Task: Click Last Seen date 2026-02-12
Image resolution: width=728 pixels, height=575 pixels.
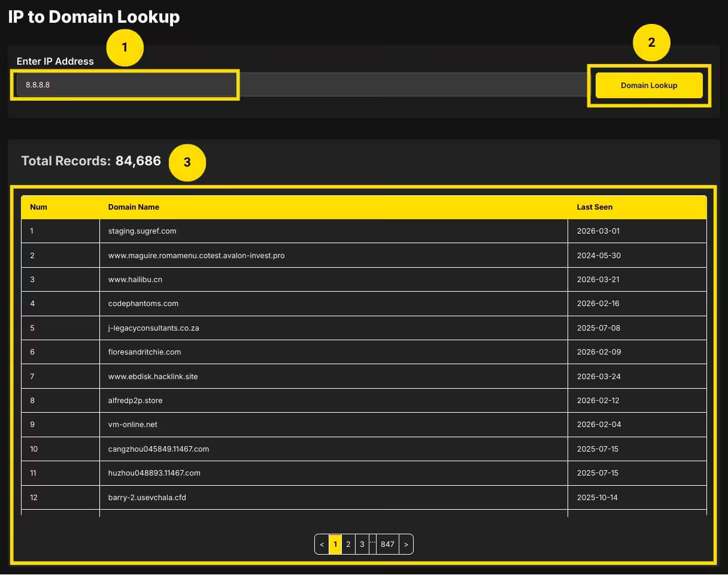Action: [598, 401]
